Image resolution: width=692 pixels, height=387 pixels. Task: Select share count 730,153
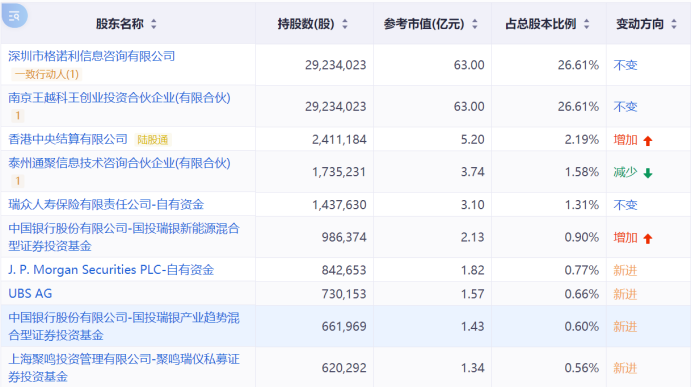(344, 294)
